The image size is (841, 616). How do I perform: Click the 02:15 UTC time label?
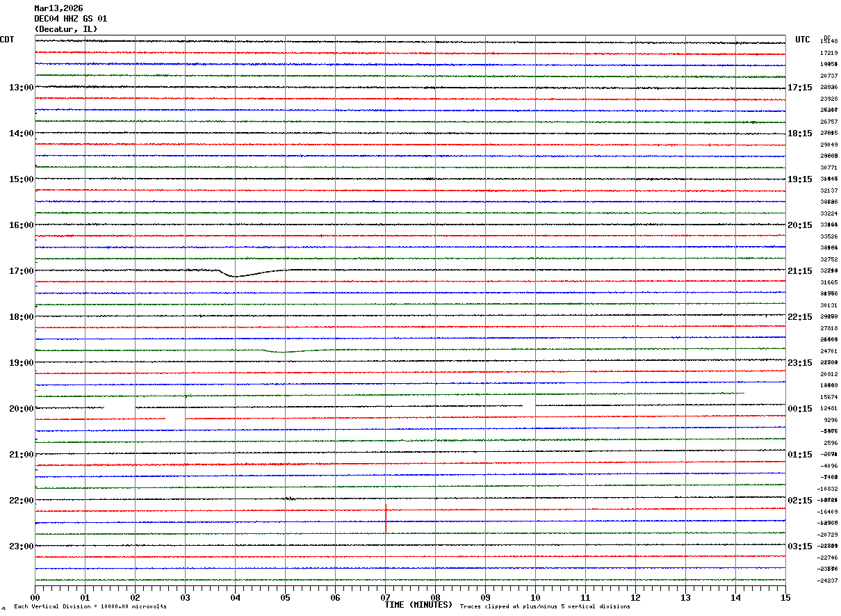point(800,501)
